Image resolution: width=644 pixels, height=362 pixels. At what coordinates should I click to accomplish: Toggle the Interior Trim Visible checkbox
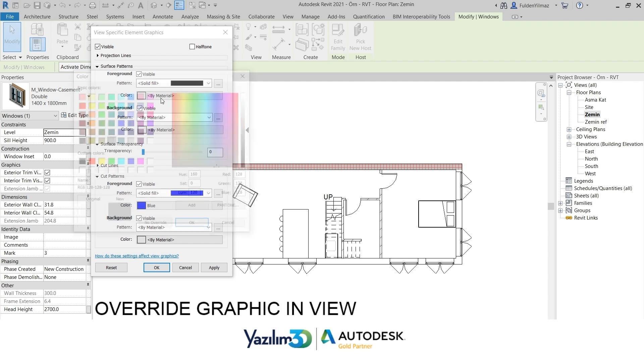(x=47, y=181)
